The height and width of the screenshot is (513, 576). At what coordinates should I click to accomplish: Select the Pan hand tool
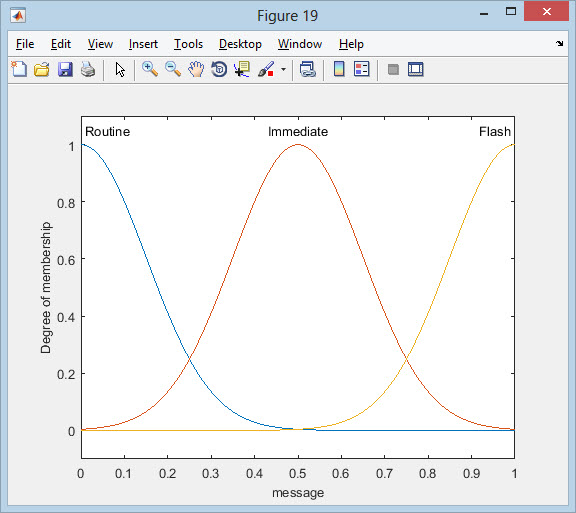pos(196,69)
